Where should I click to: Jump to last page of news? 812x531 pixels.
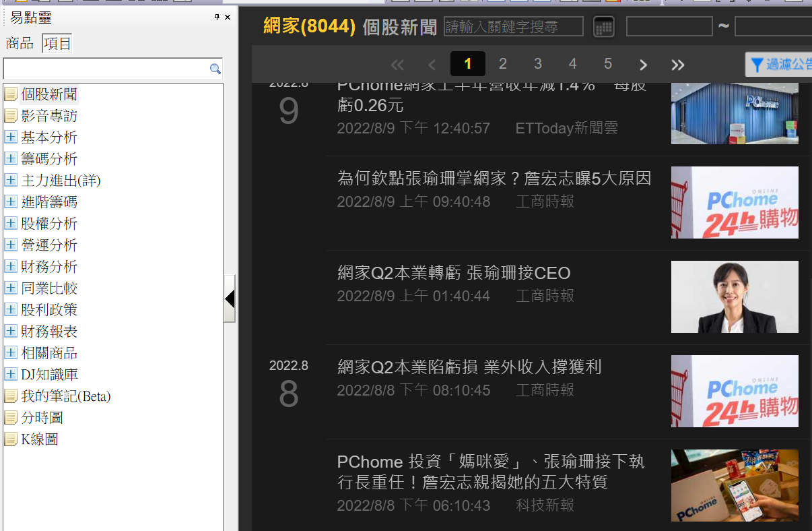[x=677, y=65]
